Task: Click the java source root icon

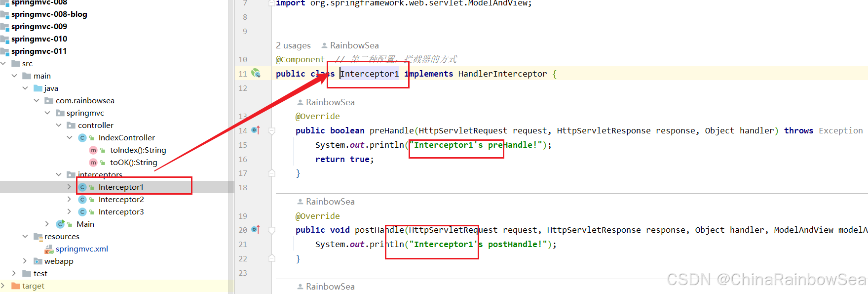Action: pyautogui.click(x=38, y=88)
